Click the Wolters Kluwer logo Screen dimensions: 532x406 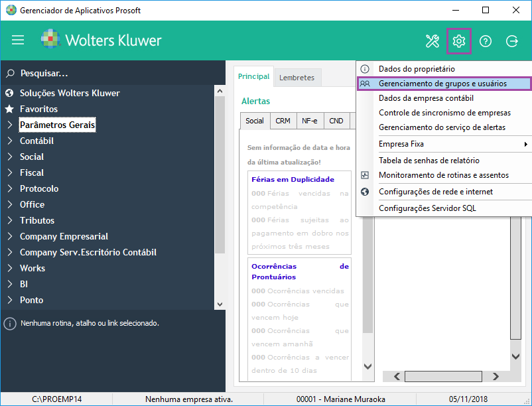tap(101, 40)
